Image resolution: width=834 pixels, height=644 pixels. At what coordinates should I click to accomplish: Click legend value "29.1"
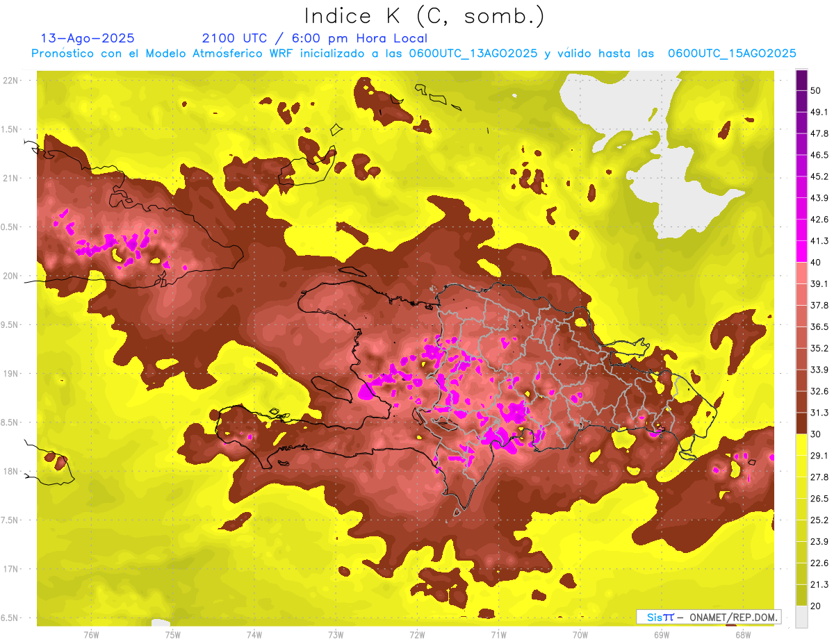coord(819,456)
